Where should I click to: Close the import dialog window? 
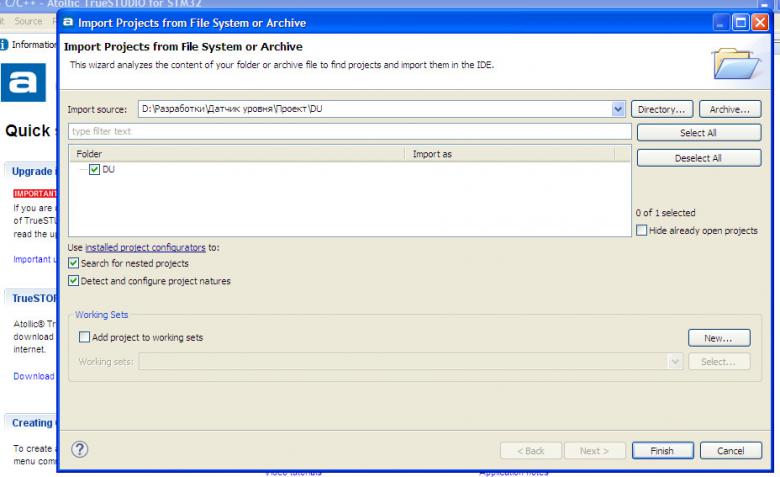click(x=760, y=22)
